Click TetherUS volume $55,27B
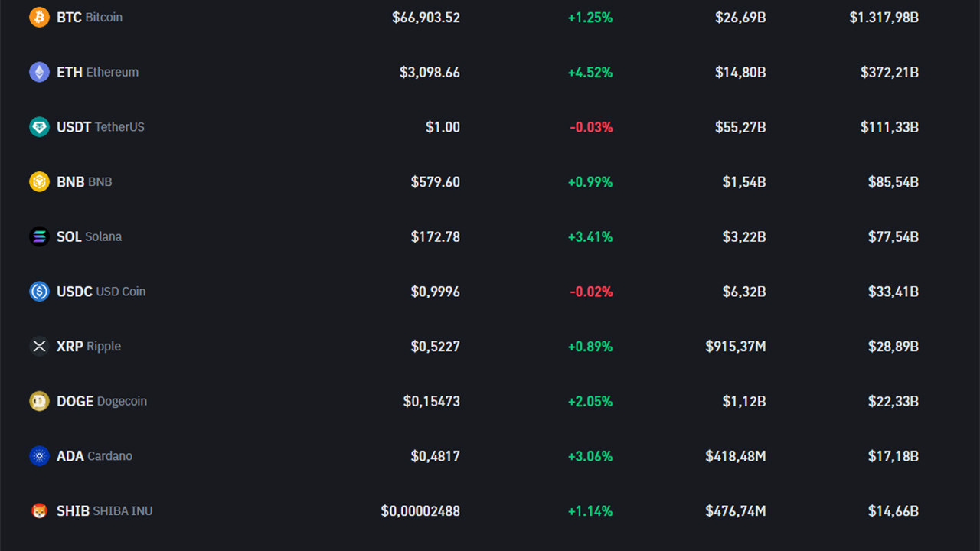The width and height of the screenshot is (980, 551). click(740, 127)
